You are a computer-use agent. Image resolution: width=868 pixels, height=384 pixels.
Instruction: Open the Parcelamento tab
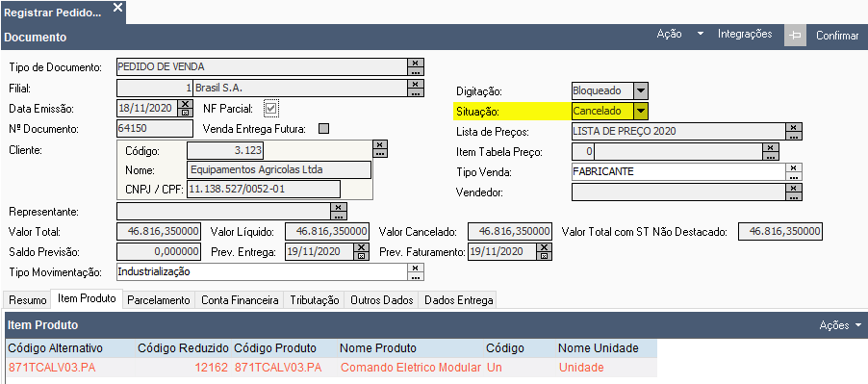(x=159, y=300)
